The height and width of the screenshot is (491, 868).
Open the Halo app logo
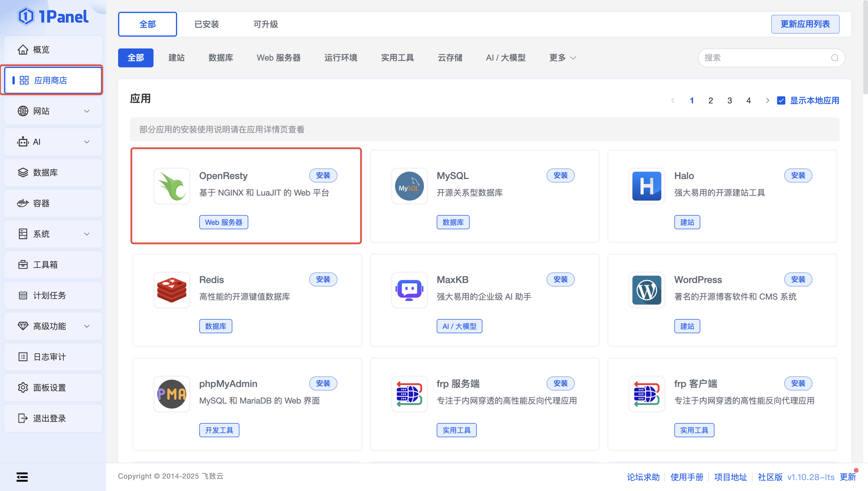pos(647,186)
